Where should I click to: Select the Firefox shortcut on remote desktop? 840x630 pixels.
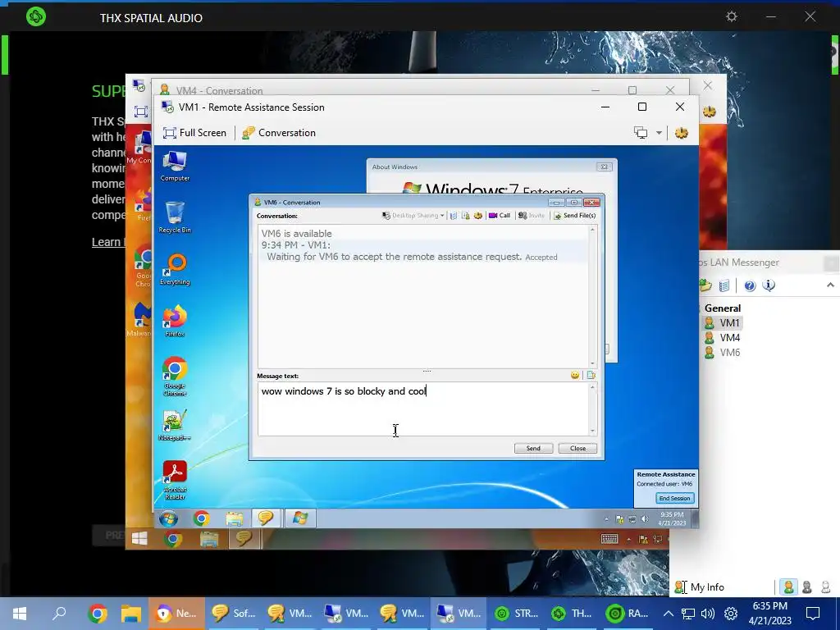[x=175, y=321]
